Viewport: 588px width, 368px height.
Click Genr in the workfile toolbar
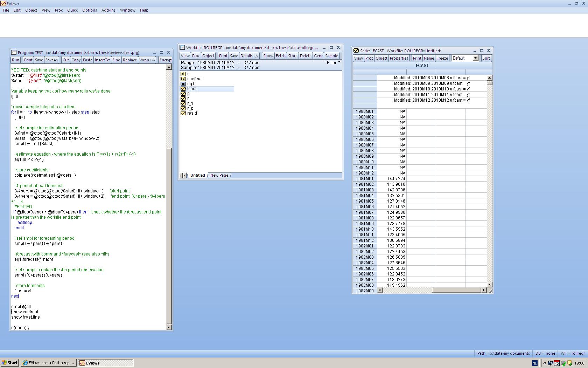click(318, 56)
